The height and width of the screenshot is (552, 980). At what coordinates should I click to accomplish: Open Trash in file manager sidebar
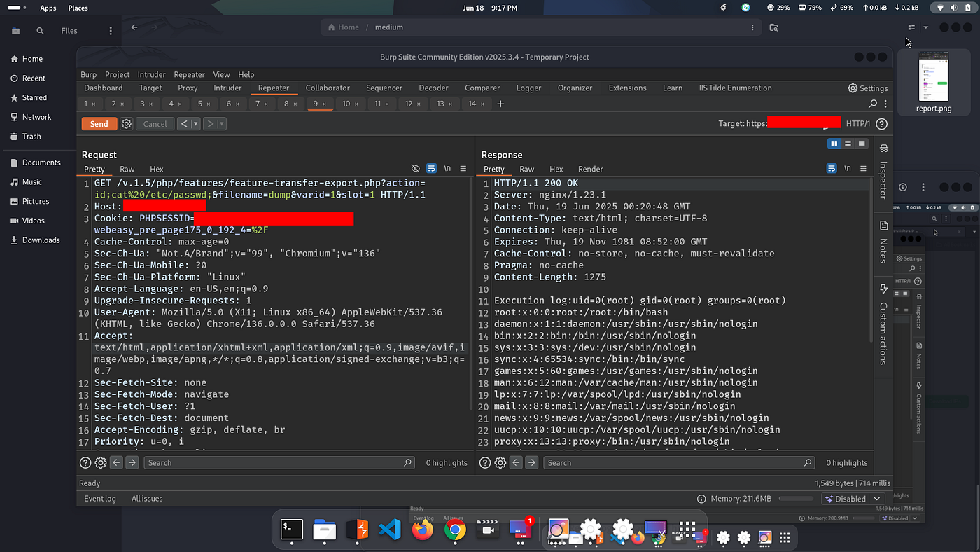tap(31, 137)
